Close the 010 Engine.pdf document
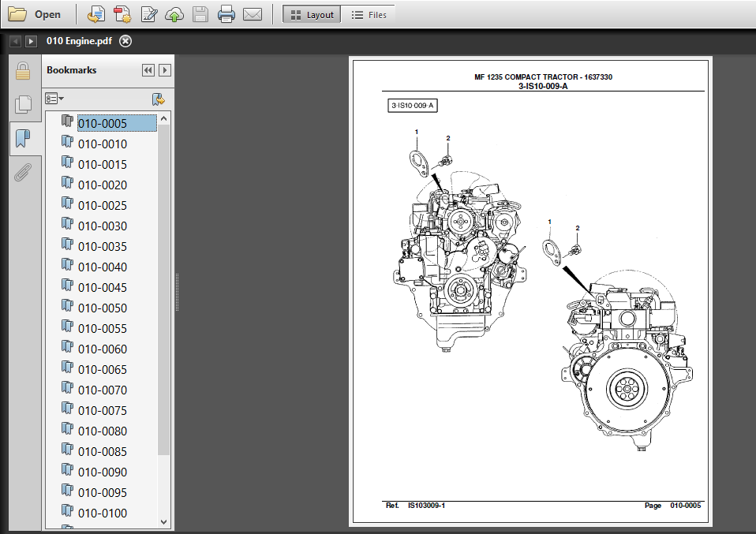The height and width of the screenshot is (534, 756). tap(125, 42)
